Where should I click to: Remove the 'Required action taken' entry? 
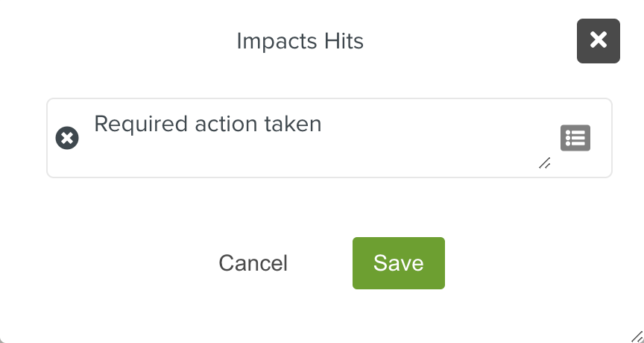tap(67, 138)
